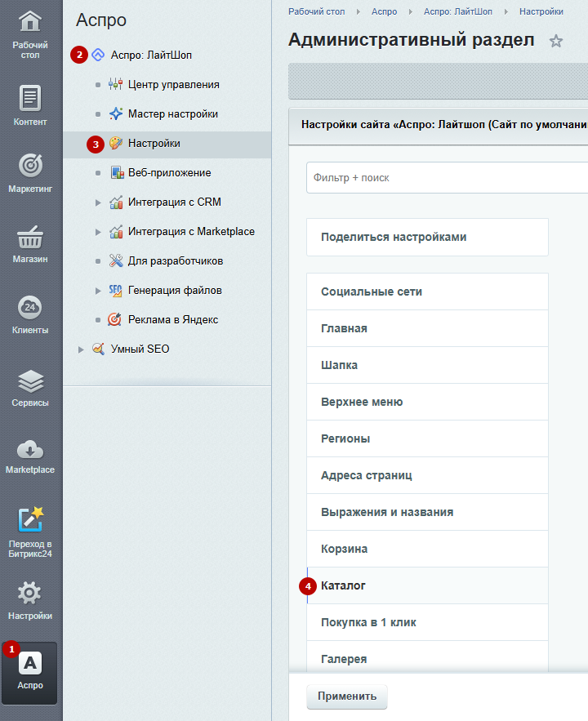Viewport: 588px width, 721px height.
Task: Expand the Умный SEO tree node
Action: click(81, 350)
